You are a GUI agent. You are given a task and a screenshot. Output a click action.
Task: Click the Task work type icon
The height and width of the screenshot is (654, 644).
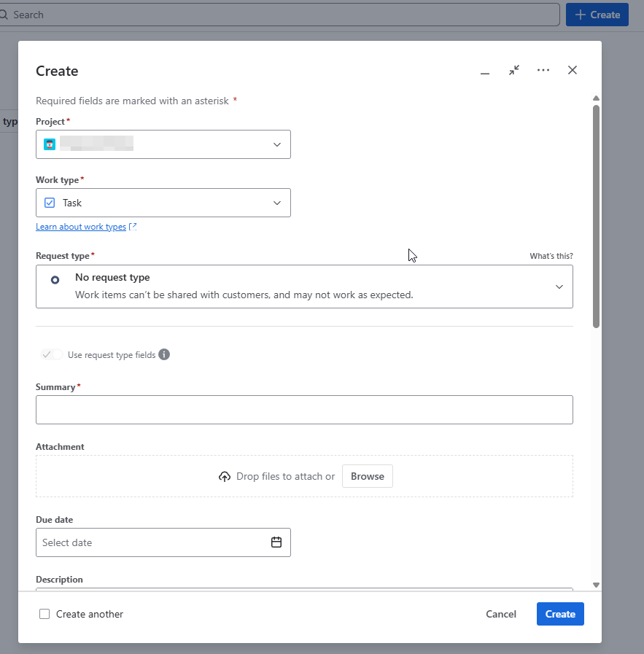pyautogui.click(x=49, y=202)
